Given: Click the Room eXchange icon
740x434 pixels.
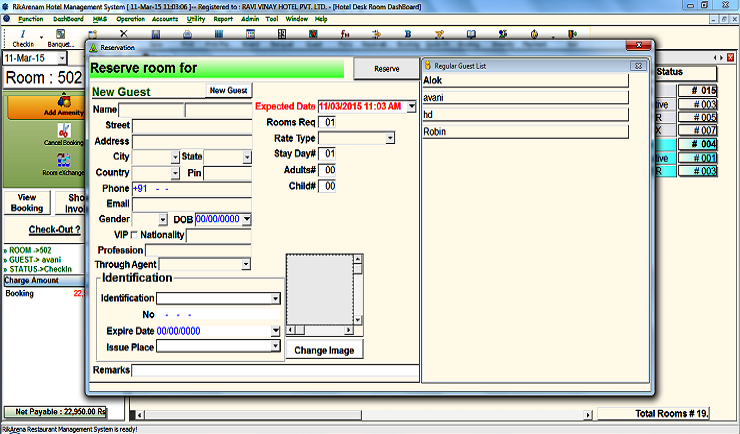Looking at the screenshot, I should click(64, 163).
